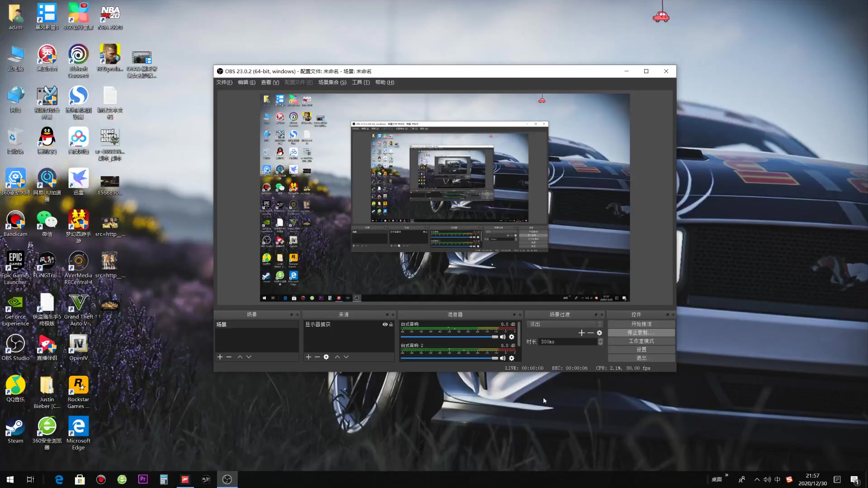
Task: Toggle lock on 显示器捕获 source
Action: point(391,324)
